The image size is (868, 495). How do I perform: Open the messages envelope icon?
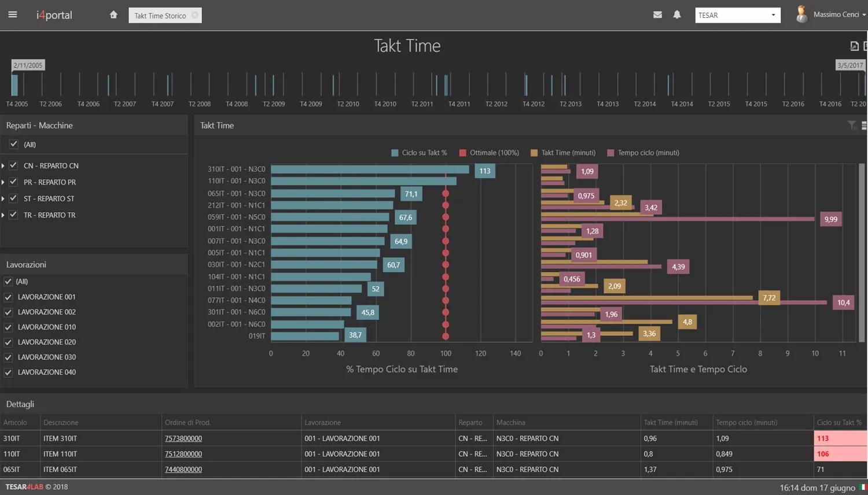[657, 14]
